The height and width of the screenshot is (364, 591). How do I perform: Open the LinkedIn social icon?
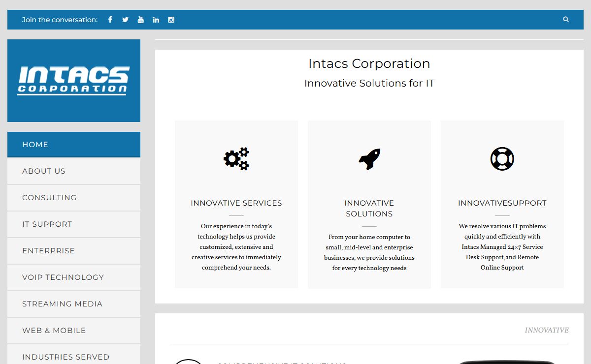(156, 20)
